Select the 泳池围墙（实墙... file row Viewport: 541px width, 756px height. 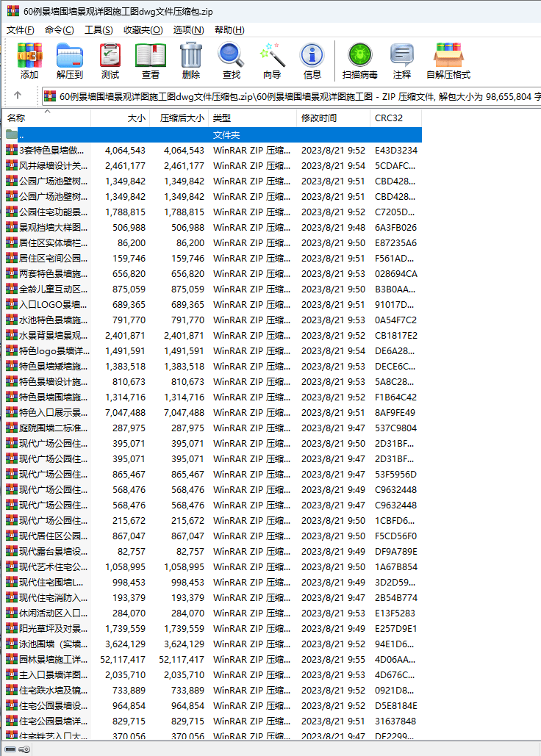point(213,644)
